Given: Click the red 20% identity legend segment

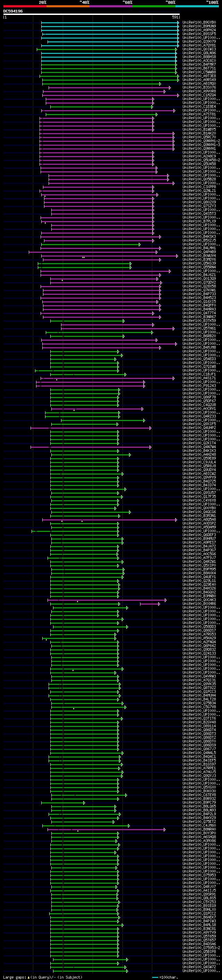Looking at the screenshot, I should pyautogui.click(x=25, y=7).
